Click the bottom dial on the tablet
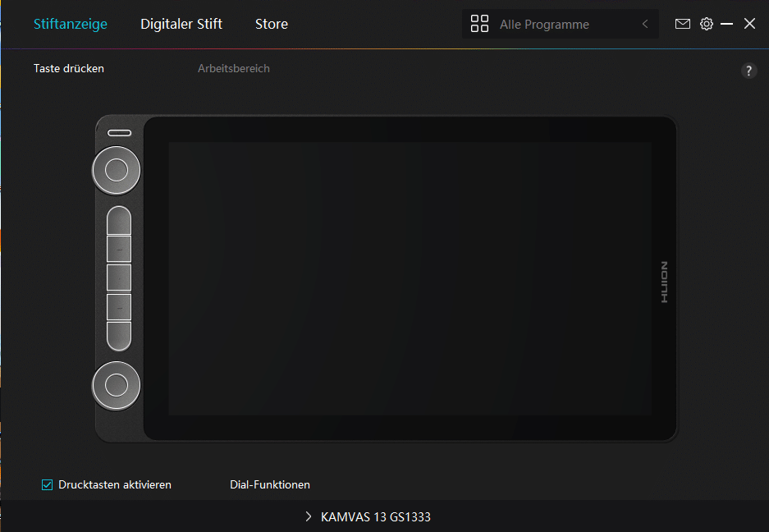Viewport: 769px width, 532px height. 117,385
